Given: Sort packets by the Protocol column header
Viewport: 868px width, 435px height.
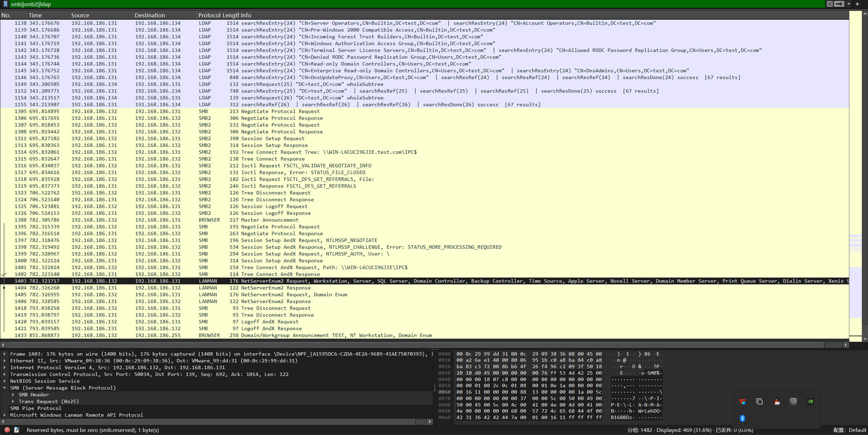Looking at the screenshot, I should click(209, 15).
